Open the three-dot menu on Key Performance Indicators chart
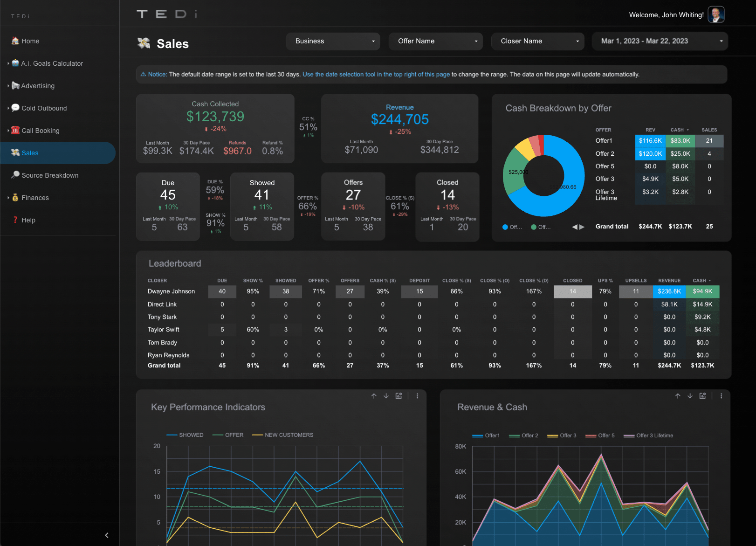 coord(418,396)
